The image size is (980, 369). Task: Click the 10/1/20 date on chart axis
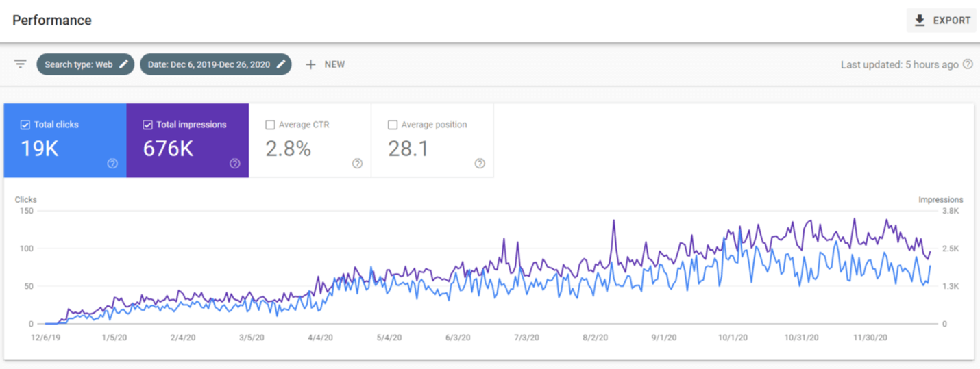[x=731, y=338]
